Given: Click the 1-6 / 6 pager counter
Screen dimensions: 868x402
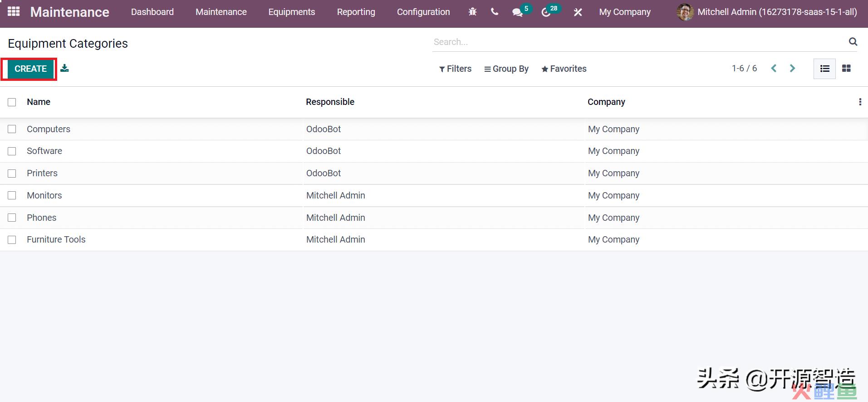Looking at the screenshot, I should (744, 69).
